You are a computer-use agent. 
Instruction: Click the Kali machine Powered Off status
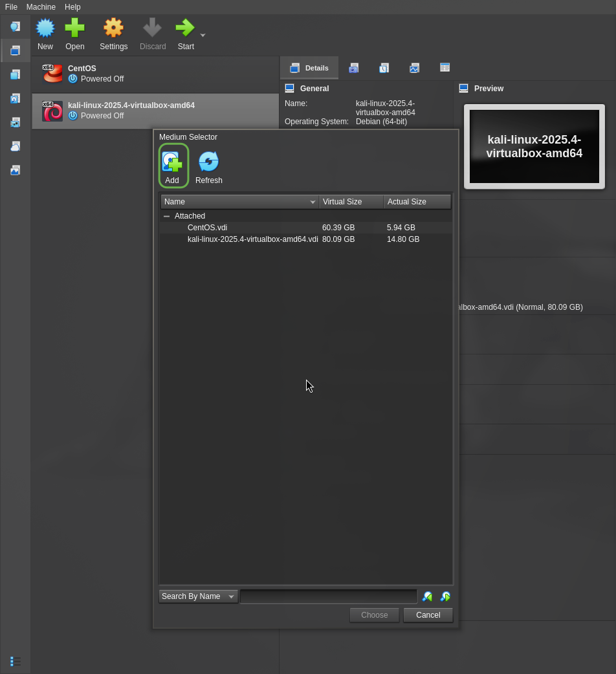tap(102, 116)
